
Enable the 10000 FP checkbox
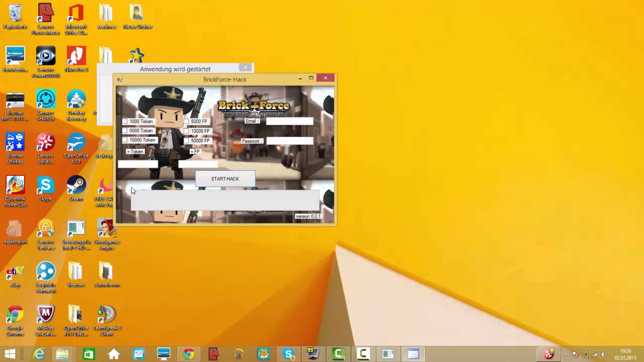(x=186, y=131)
